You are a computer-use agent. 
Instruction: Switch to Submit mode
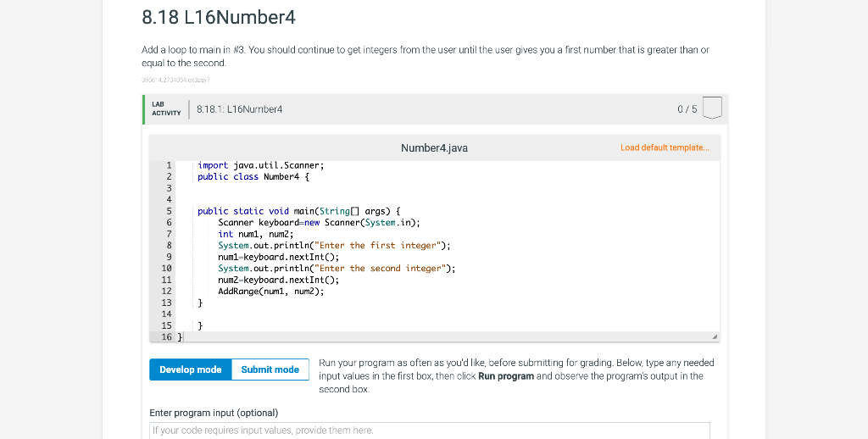coord(270,370)
